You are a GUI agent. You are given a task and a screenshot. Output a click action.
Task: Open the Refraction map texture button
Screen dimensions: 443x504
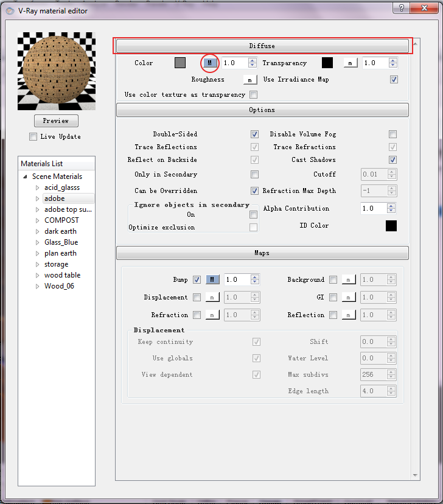point(212,315)
